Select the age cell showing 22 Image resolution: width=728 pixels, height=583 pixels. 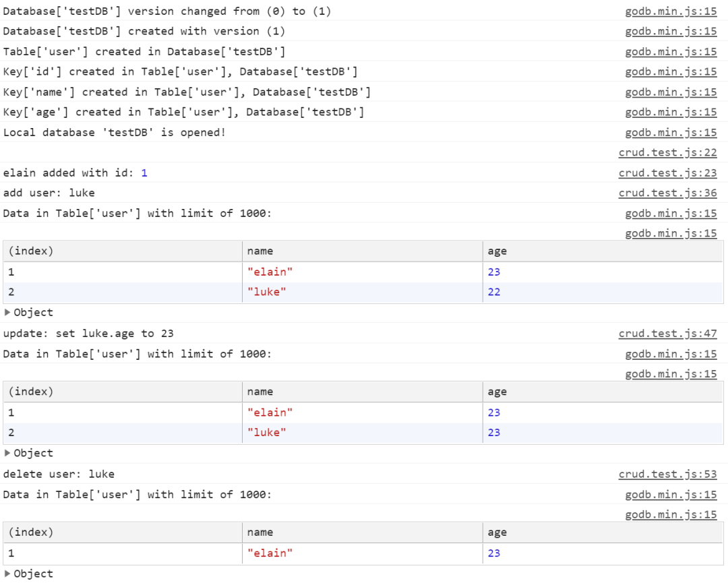494,292
